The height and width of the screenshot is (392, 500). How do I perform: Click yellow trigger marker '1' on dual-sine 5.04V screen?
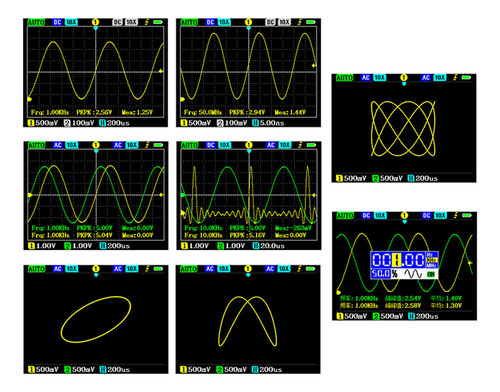pyautogui.click(x=96, y=145)
